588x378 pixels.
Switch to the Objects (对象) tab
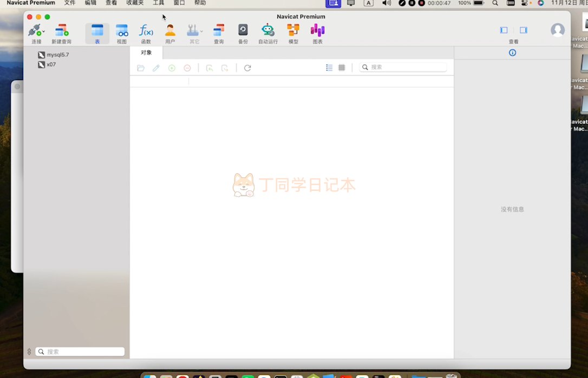coord(146,52)
